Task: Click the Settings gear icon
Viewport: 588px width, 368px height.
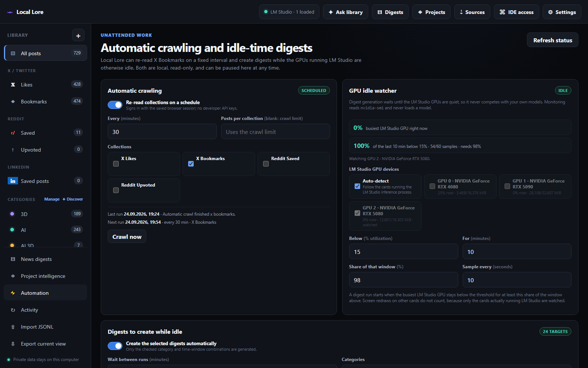Action: (550, 12)
